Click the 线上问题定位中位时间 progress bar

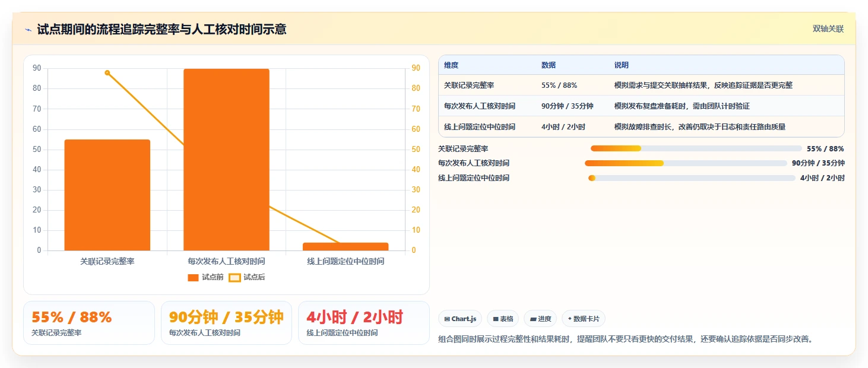pos(692,178)
